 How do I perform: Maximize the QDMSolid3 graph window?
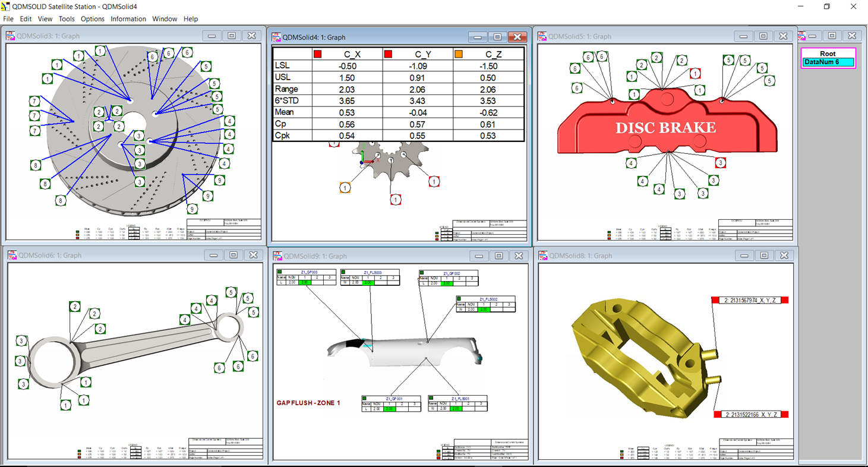click(x=232, y=36)
